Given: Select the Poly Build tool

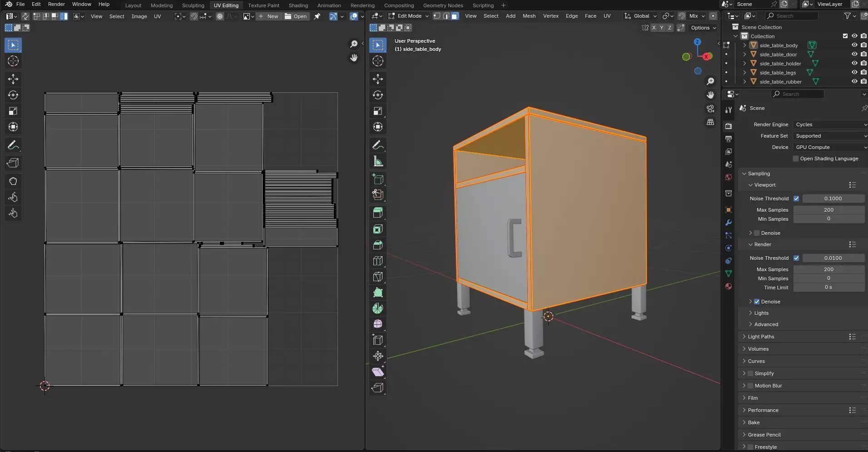Looking at the screenshot, I should click(x=378, y=293).
